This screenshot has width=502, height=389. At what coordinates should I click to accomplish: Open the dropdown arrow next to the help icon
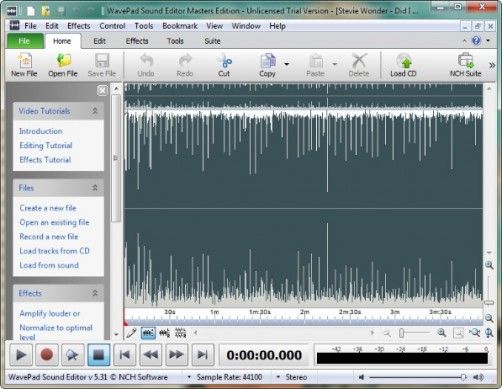pos(488,41)
